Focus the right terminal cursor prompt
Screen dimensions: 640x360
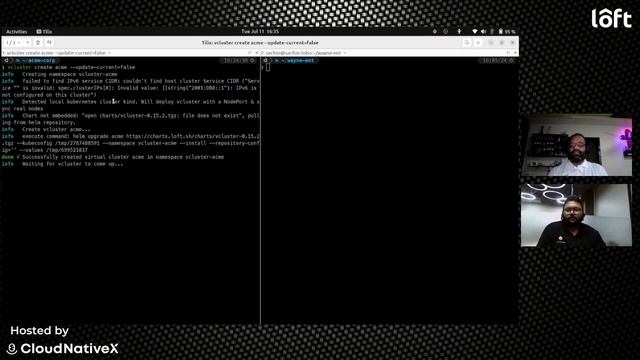(268, 67)
